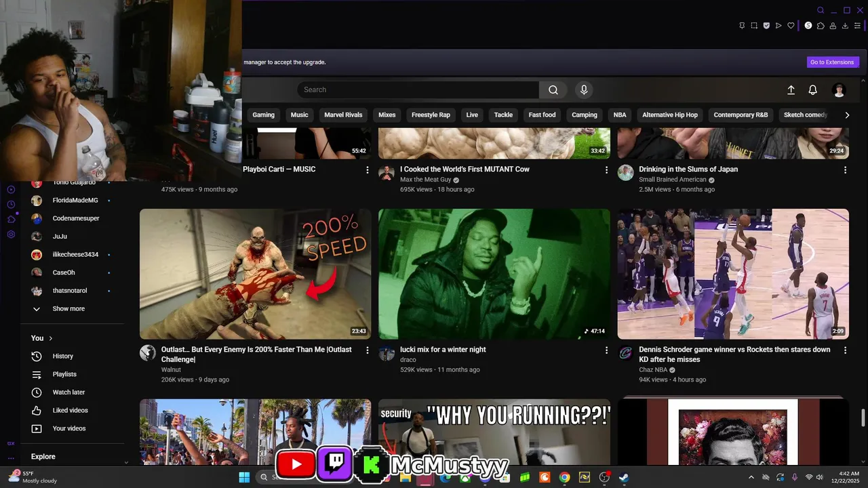Image resolution: width=868 pixels, height=488 pixels.
Task: Select the NBA category chip
Action: [x=620, y=115]
